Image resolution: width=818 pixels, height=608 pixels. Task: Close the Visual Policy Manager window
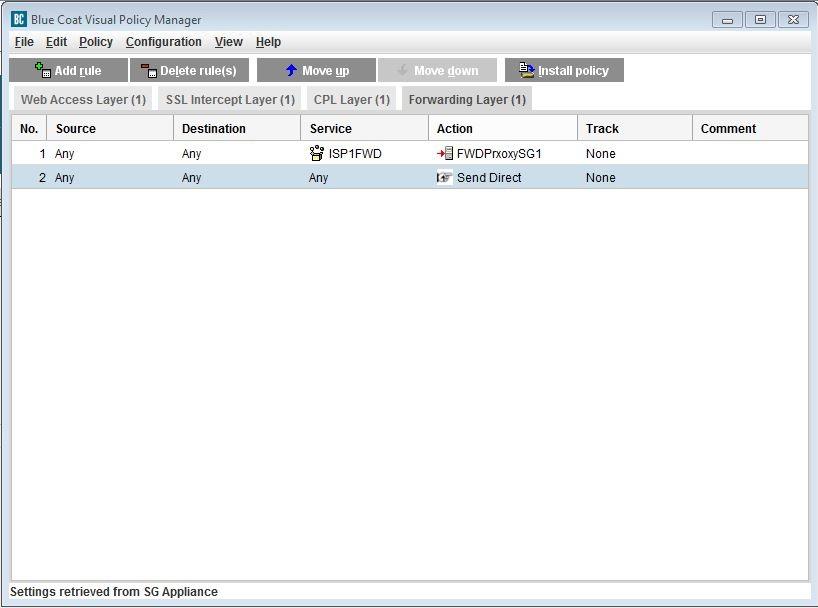[793, 20]
